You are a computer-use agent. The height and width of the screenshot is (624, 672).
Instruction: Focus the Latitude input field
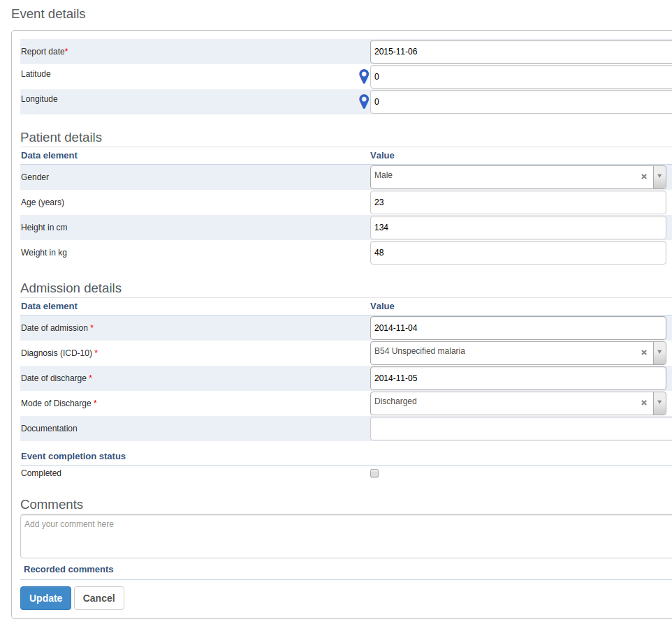[x=520, y=77]
